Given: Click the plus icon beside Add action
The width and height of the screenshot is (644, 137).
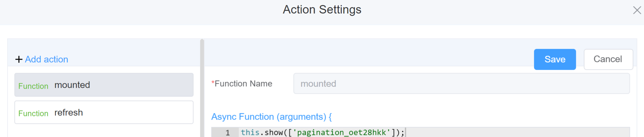Looking at the screenshot, I should click(19, 59).
